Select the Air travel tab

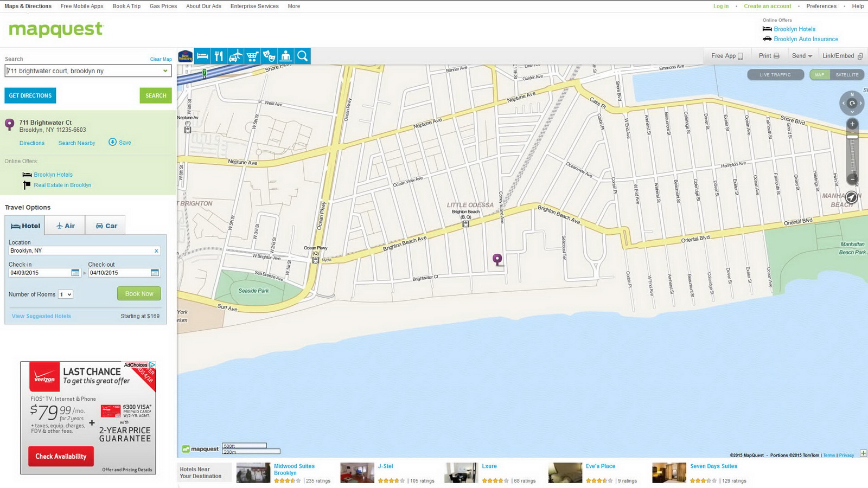65,226
